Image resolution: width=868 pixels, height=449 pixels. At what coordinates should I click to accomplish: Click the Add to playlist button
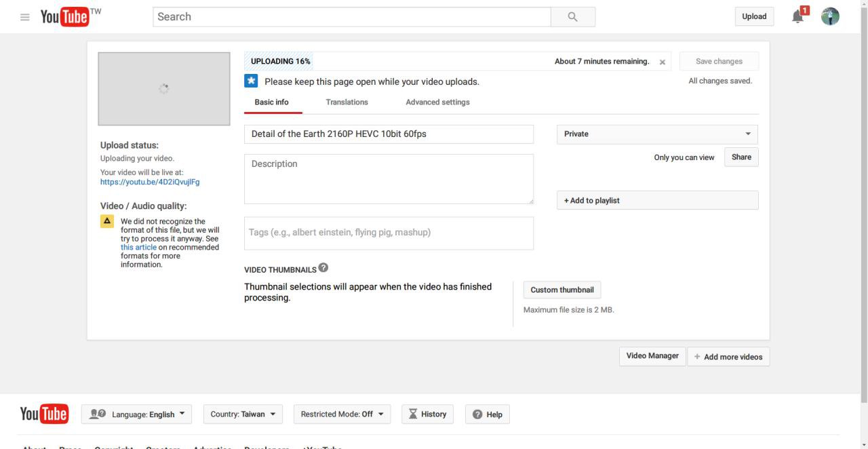[x=657, y=201]
